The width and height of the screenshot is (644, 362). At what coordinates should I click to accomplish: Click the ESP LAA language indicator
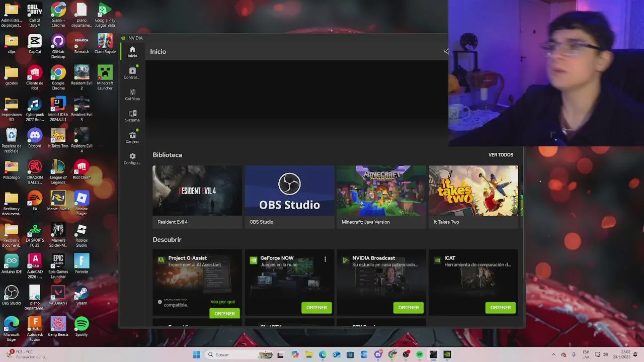(586, 354)
